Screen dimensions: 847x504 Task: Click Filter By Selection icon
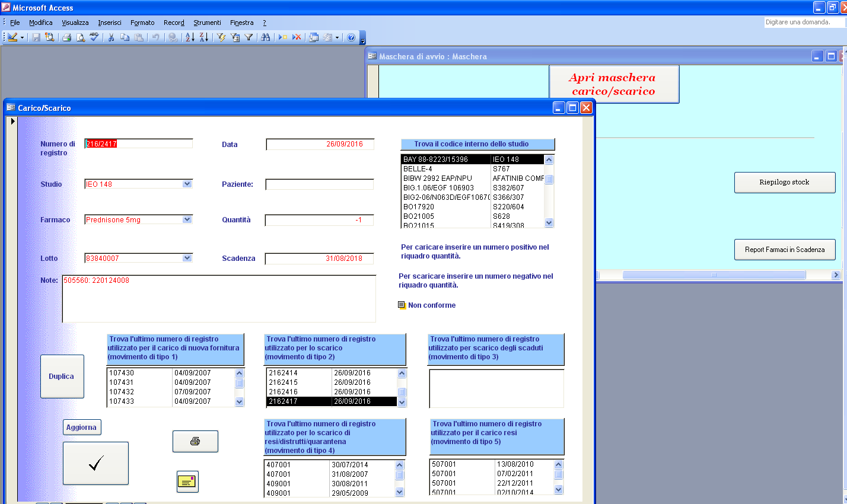pos(221,37)
